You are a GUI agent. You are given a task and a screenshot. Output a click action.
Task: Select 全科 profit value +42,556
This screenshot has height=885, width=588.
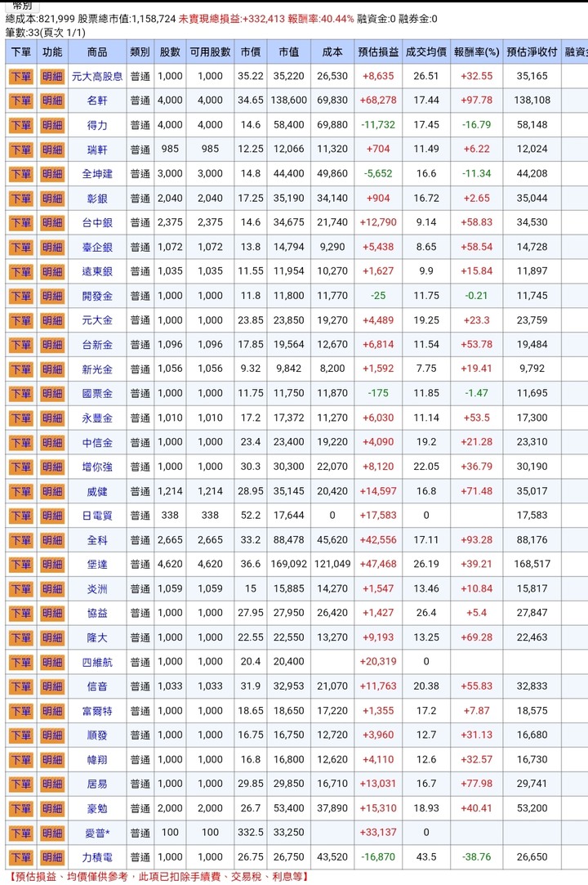378,540
